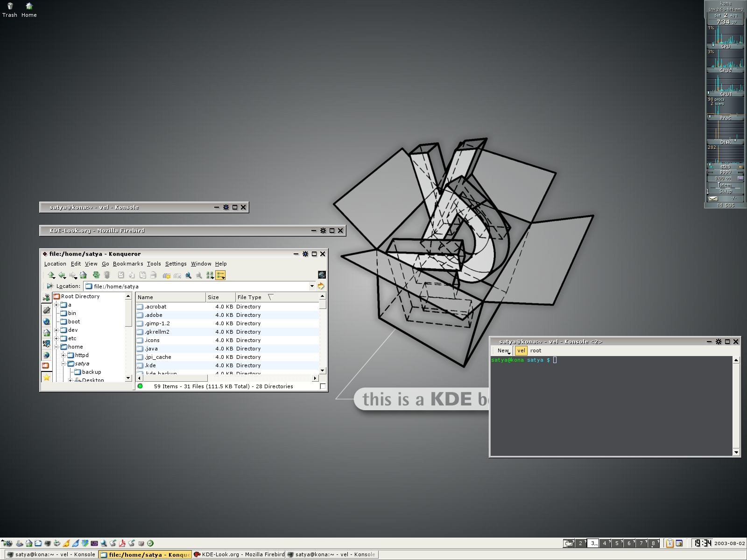Open the Bookmarks menu in Konqueror
Viewport: 747px width, 560px height.
(x=128, y=264)
